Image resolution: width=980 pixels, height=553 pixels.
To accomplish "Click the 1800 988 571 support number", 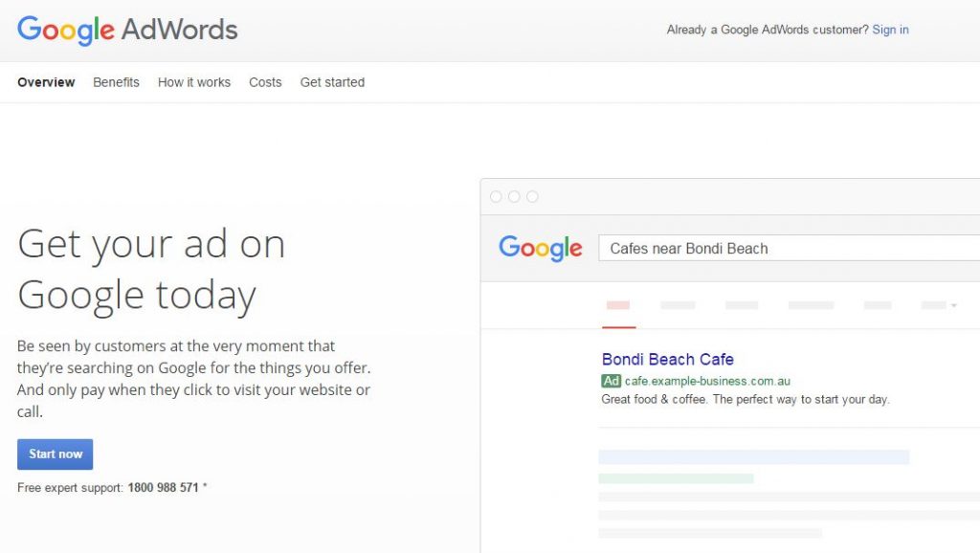I will [163, 488].
